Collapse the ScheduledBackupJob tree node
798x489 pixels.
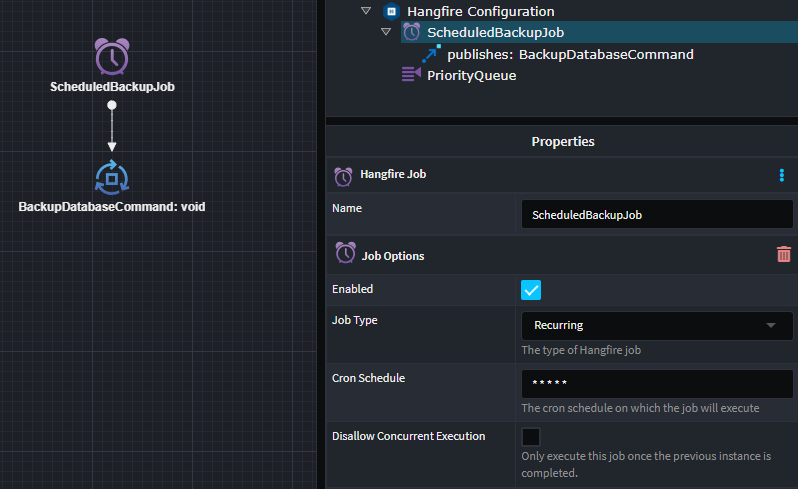pos(386,33)
